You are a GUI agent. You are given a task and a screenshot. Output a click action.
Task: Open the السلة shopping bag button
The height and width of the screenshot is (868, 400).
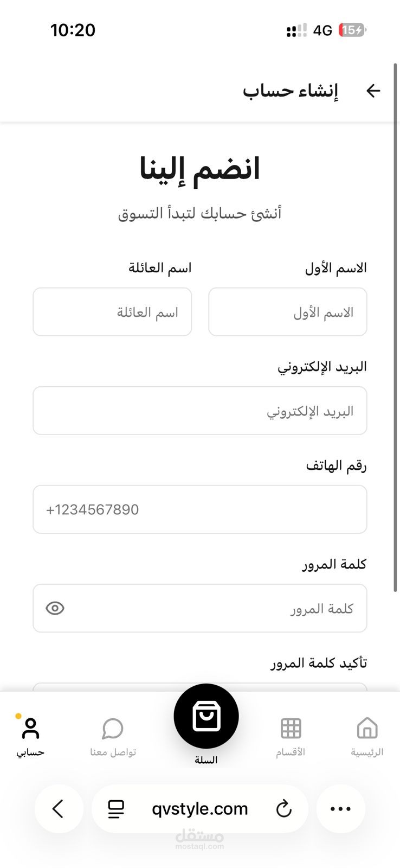click(206, 717)
